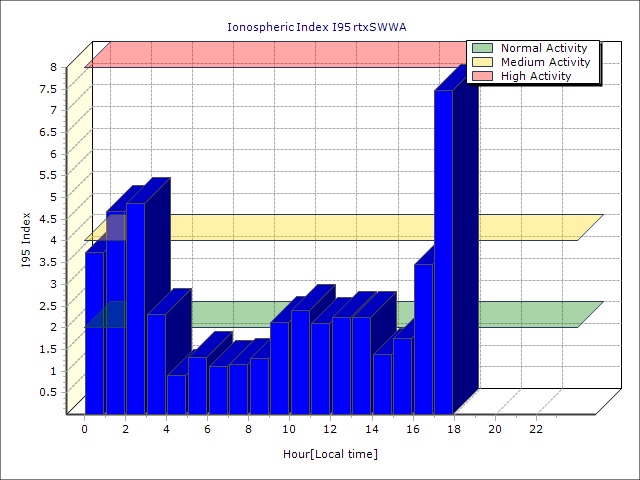
Task: Click the y-axis tick label 8
Action: 53,67
